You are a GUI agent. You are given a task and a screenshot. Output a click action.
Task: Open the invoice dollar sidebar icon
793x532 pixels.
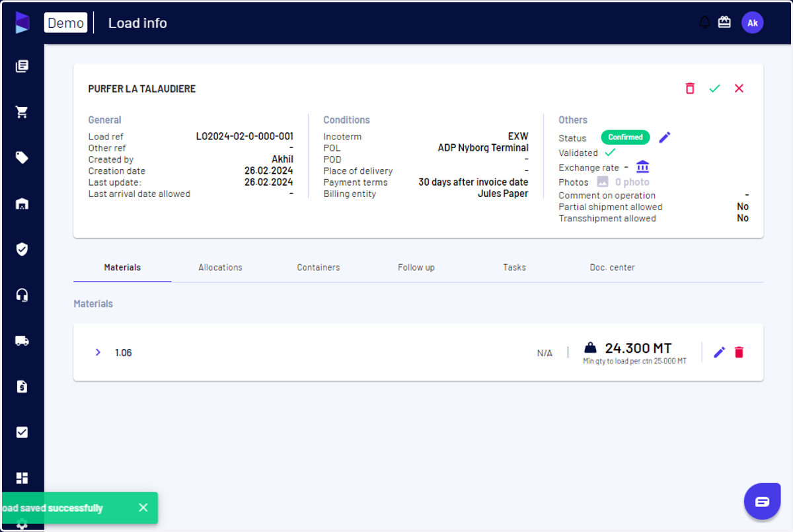tap(22, 387)
